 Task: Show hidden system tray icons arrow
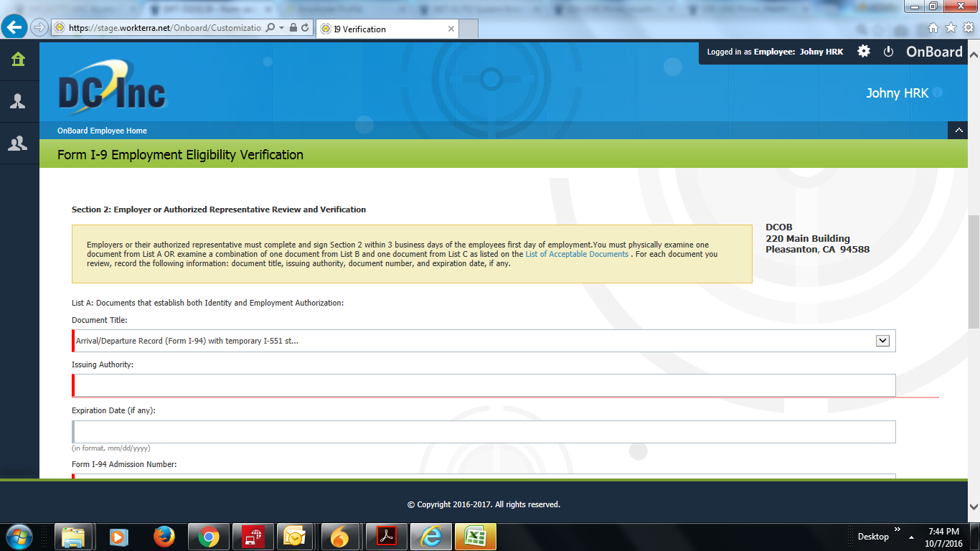[x=911, y=537]
